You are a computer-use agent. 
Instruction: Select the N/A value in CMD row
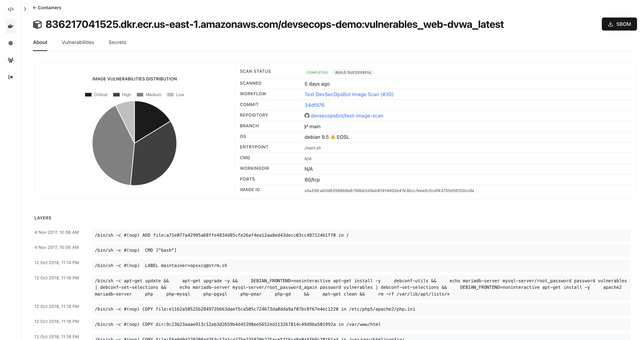coord(308,159)
